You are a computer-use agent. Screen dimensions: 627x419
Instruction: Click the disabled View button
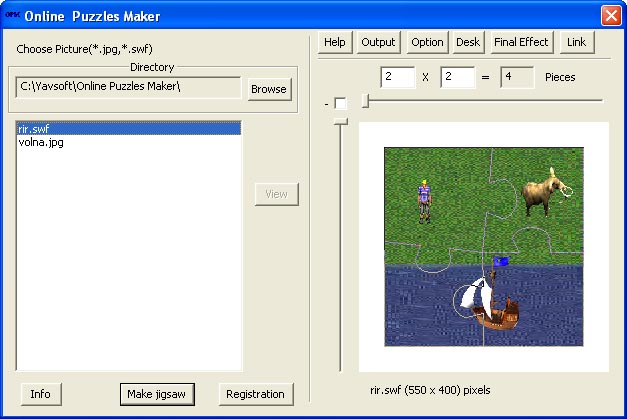(x=277, y=194)
